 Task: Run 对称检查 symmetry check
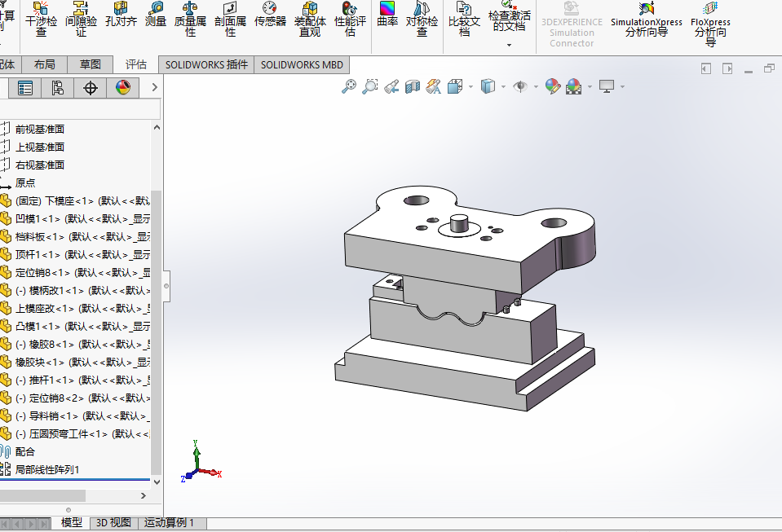[422, 20]
